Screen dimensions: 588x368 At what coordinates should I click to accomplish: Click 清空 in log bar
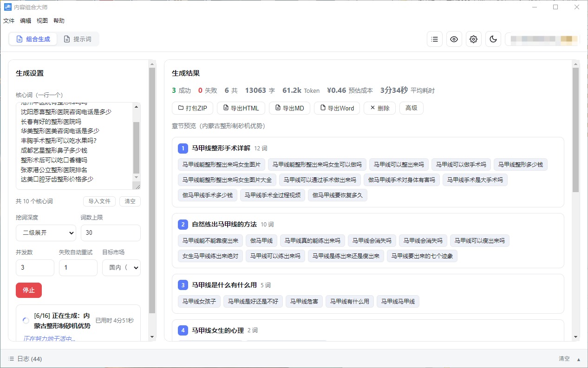564,359
